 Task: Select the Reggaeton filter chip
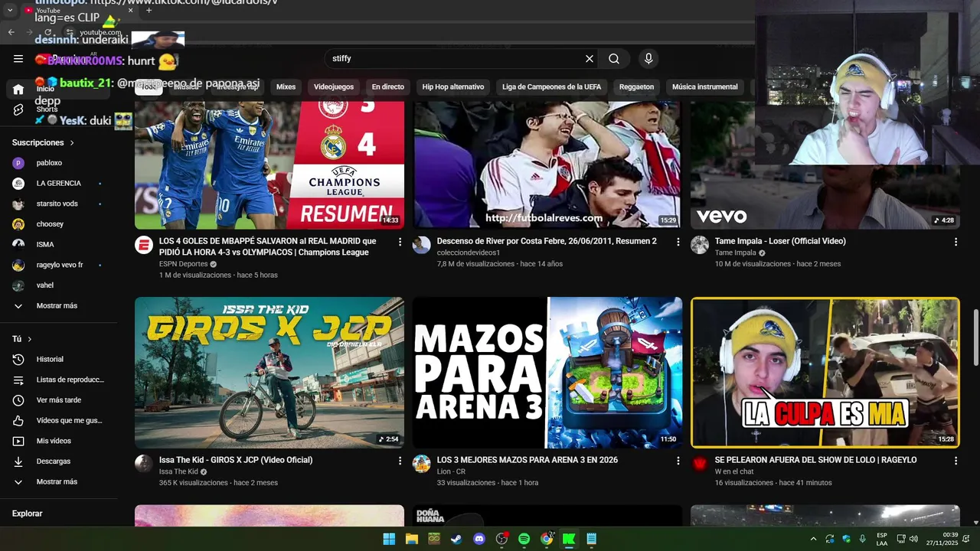pyautogui.click(x=636, y=87)
